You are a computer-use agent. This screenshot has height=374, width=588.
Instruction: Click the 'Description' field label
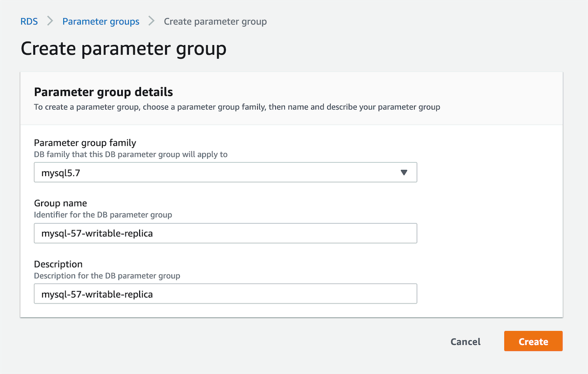(58, 264)
